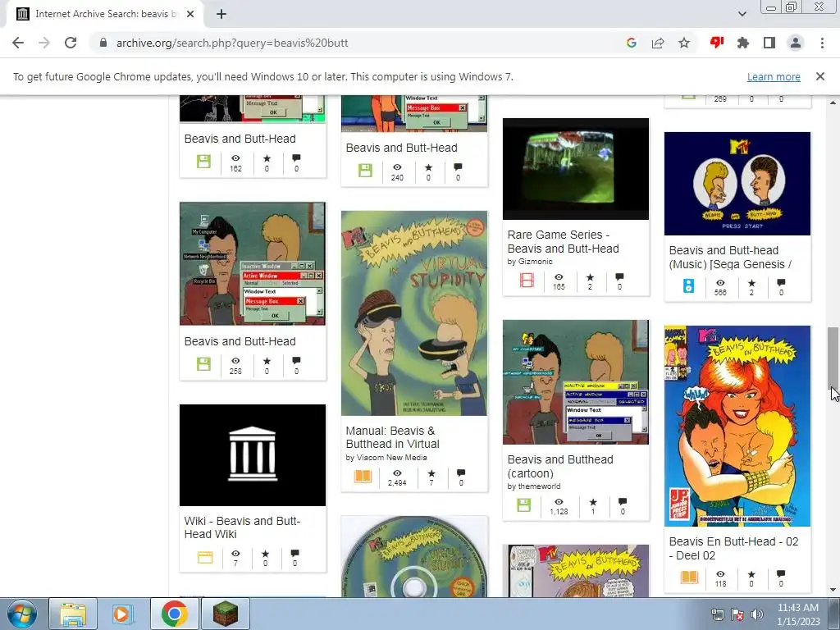840x630 pixels.
Task: Expand the tab search dropdown arrow
Action: (742, 14)
